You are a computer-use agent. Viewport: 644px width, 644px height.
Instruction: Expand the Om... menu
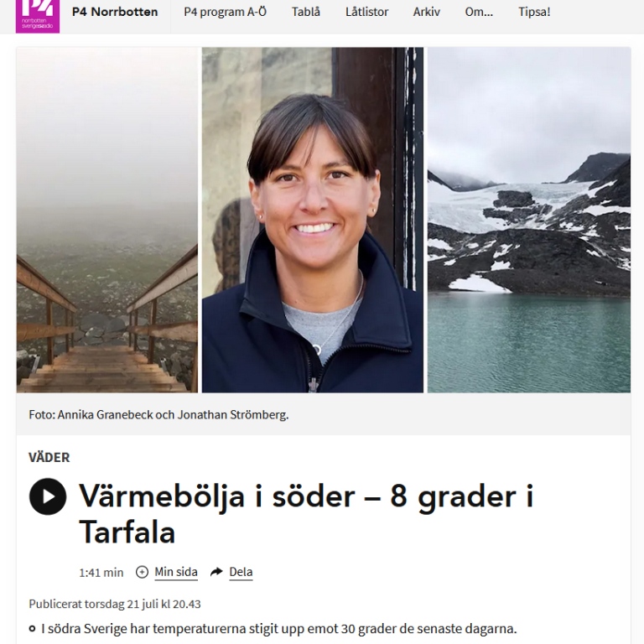click(x=479, y=12)
